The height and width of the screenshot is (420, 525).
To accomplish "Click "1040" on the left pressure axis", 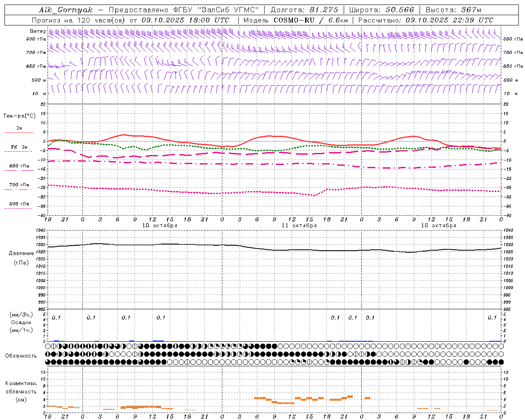I will 41,231.
